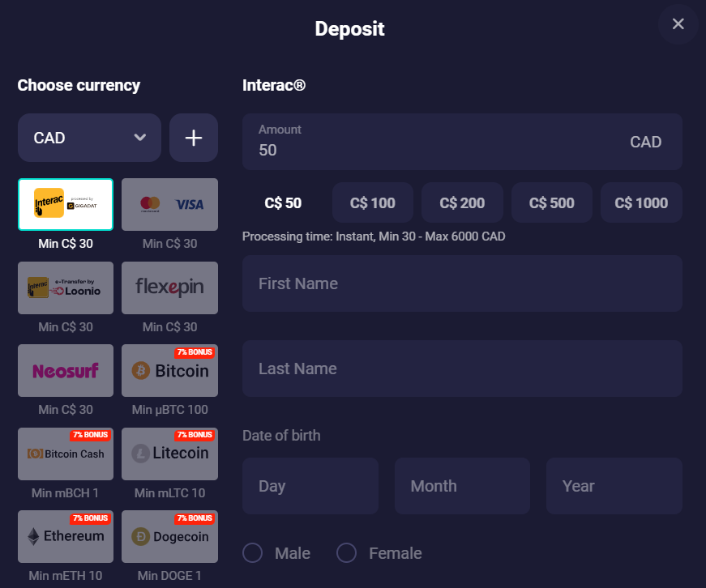
Task: Pick the Dogecoin payment tile
Action: coord(169,536)
